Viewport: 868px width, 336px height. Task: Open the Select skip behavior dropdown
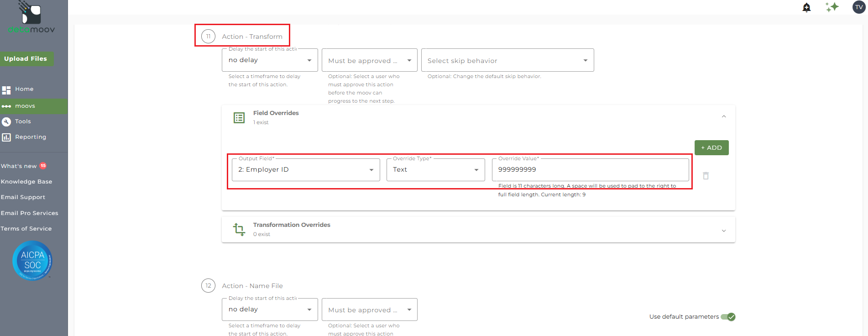pos(507,61)
